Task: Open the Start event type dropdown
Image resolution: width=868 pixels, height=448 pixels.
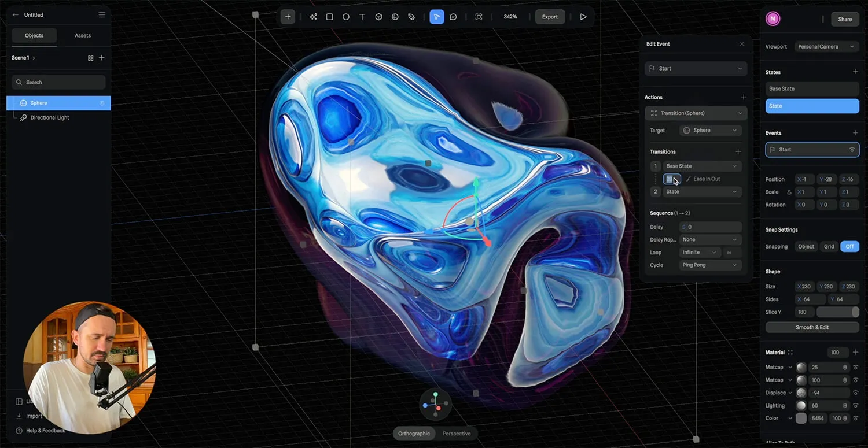Action: click(x=696, y=68)
